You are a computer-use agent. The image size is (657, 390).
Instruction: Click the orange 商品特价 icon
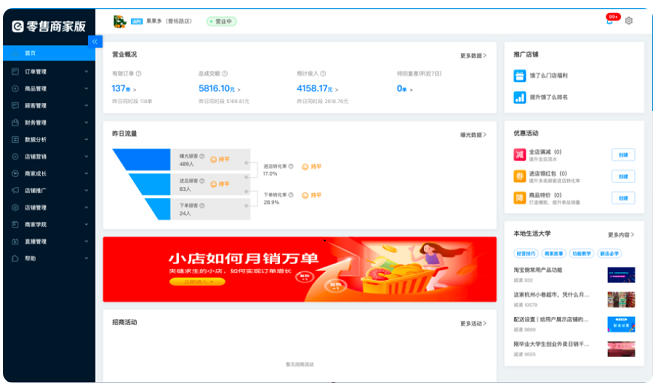(x=520, y=198)
